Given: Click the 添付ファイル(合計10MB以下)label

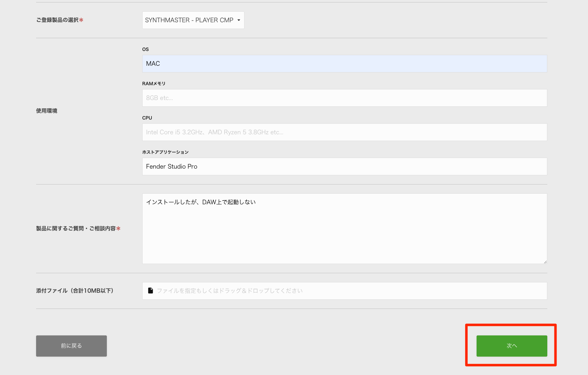Looking at the screenshot, I should tap(75, 291).
